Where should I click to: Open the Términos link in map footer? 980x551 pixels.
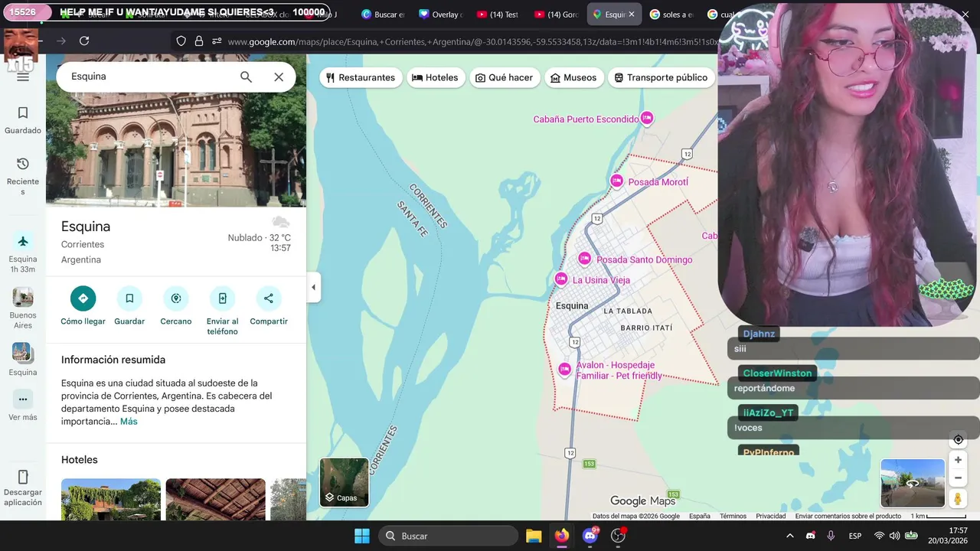[733, 516]
